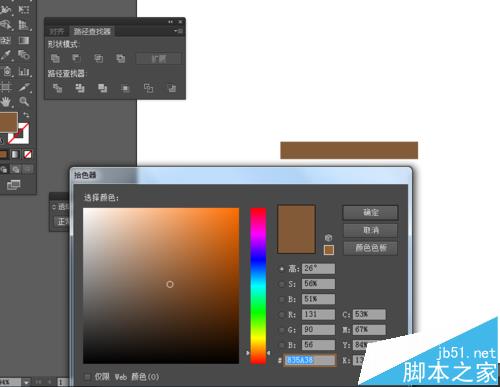Select the Perspective Grid tool
Screen dimensions: 500x387
[x=24, y=25]
